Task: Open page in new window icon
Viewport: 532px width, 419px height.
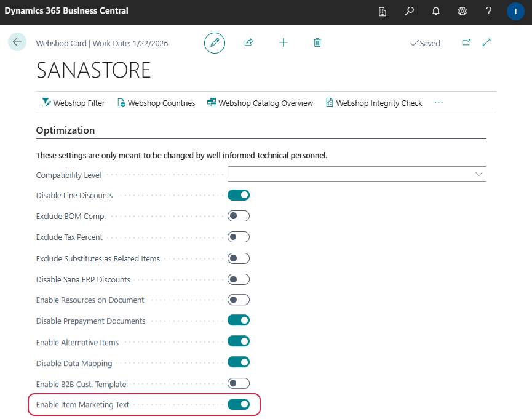Action: pos(467,42)
